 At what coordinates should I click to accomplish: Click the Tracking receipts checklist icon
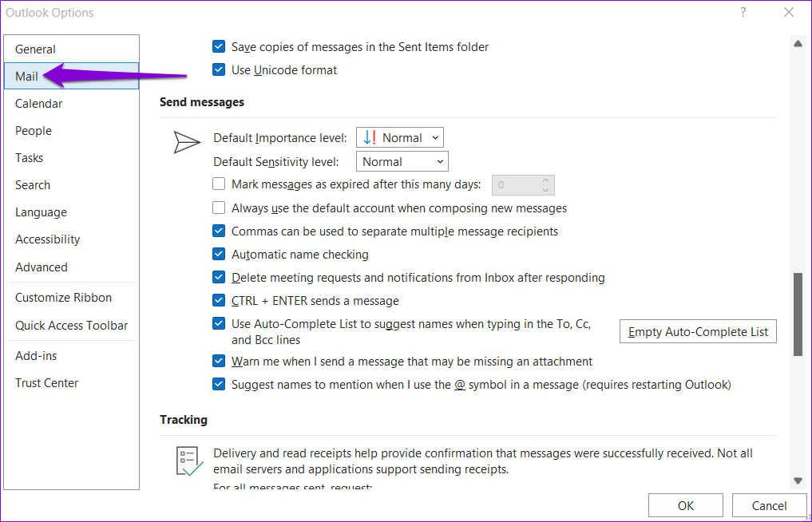point(189,461)
